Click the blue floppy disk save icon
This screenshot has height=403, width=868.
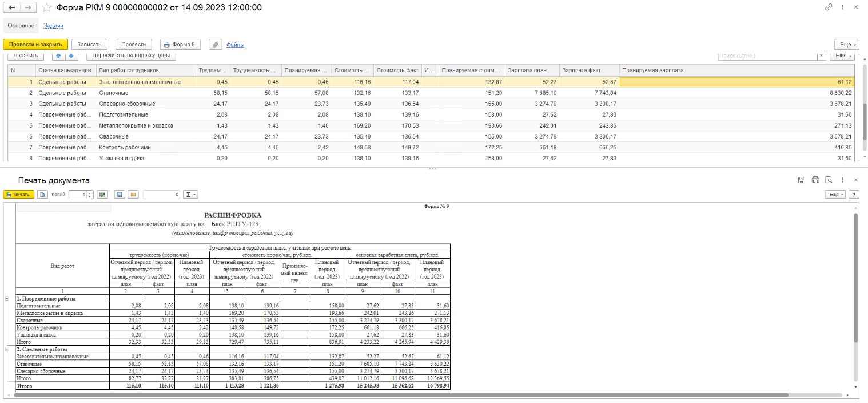tap(120, 195)
